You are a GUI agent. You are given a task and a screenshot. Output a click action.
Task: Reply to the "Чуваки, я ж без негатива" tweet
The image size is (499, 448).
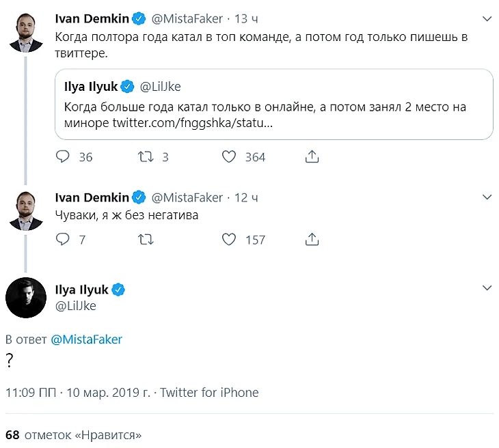point(62,240)
